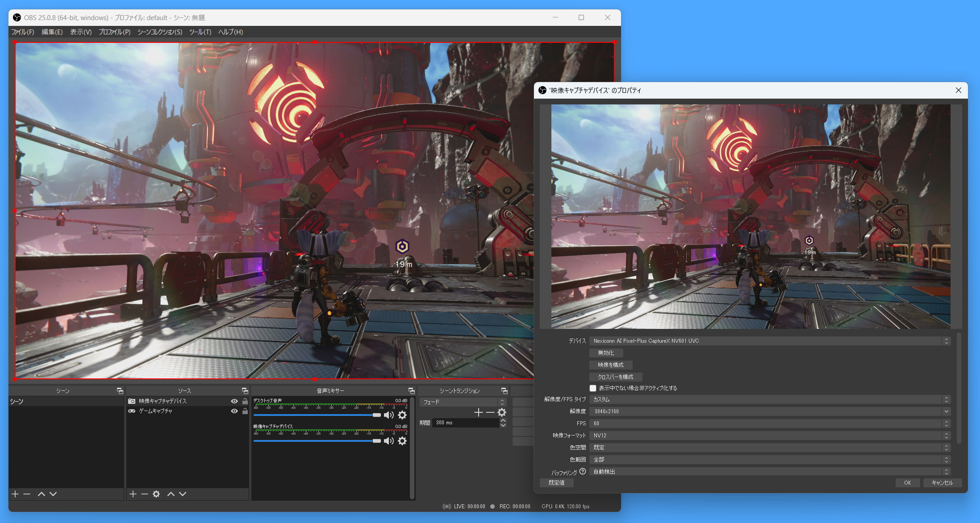Increase transition 期間 with up stepper
Viewport: 980px width, 523px height.
tap(503, 420)
